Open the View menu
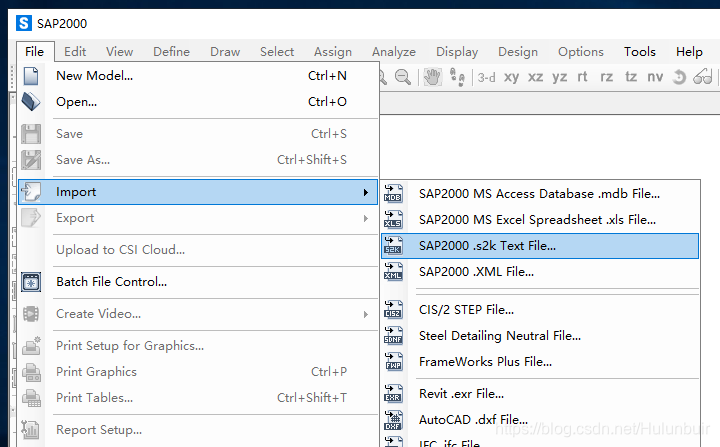720x447 pixels. [x=119, y=51]
